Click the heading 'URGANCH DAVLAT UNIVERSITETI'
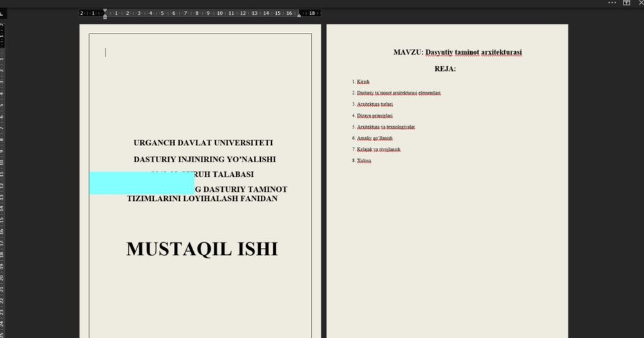This screenshot has height=338, width=644. (x=203, y=142)
